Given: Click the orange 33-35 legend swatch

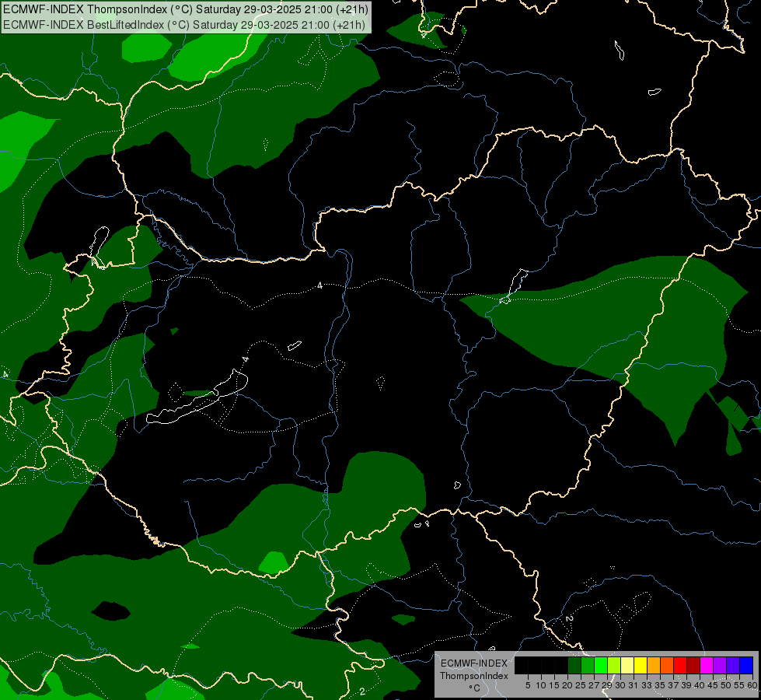Looking at the screenshot, I should pyautogui.click(x=654, y=665).
